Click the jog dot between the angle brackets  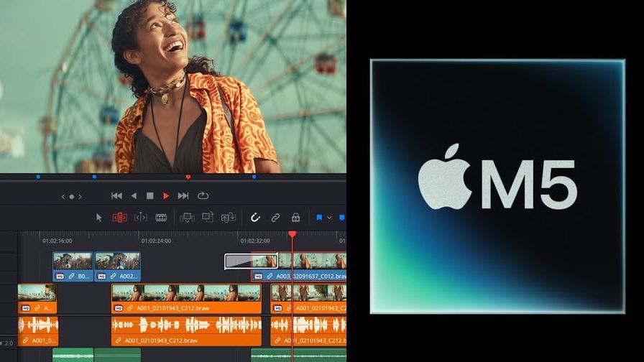click(x=71, y=197)
